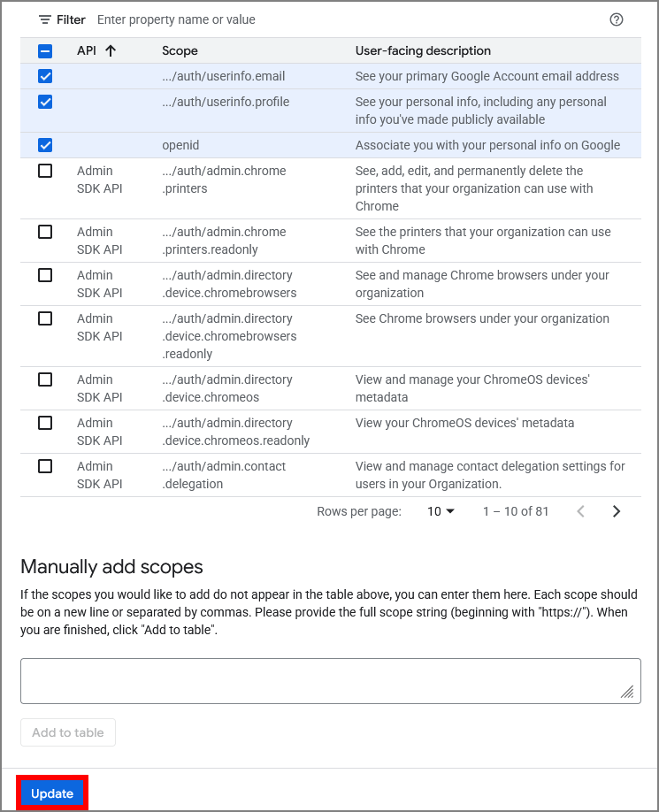659x812 pixels.
Task: Click the 'Manually add scopes' heading
Action: pos(111,567)
